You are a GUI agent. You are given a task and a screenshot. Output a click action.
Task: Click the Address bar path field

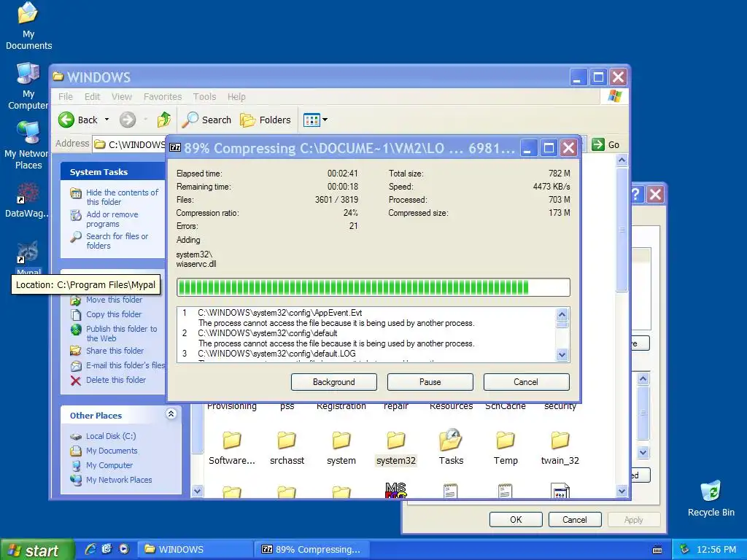128,144
